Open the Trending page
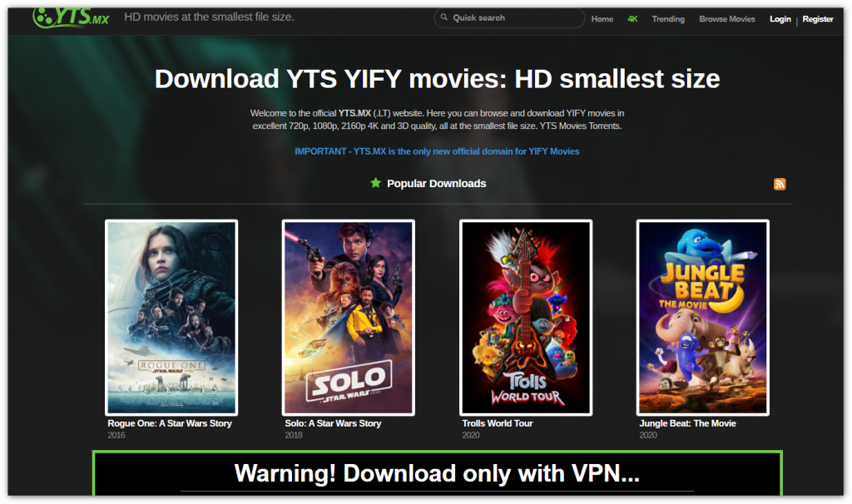 pos(668,18)
